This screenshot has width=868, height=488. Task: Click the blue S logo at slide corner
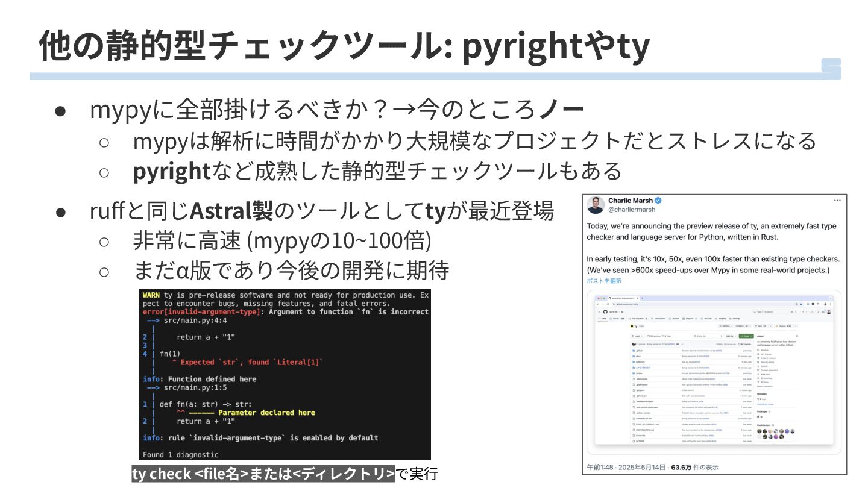point(831,69)
